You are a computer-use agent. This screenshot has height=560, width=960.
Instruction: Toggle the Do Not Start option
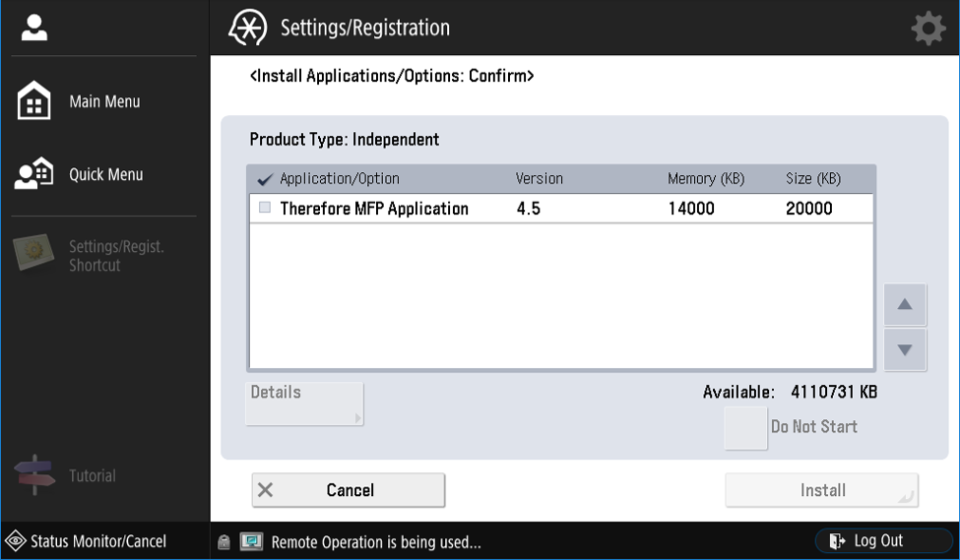745,428
